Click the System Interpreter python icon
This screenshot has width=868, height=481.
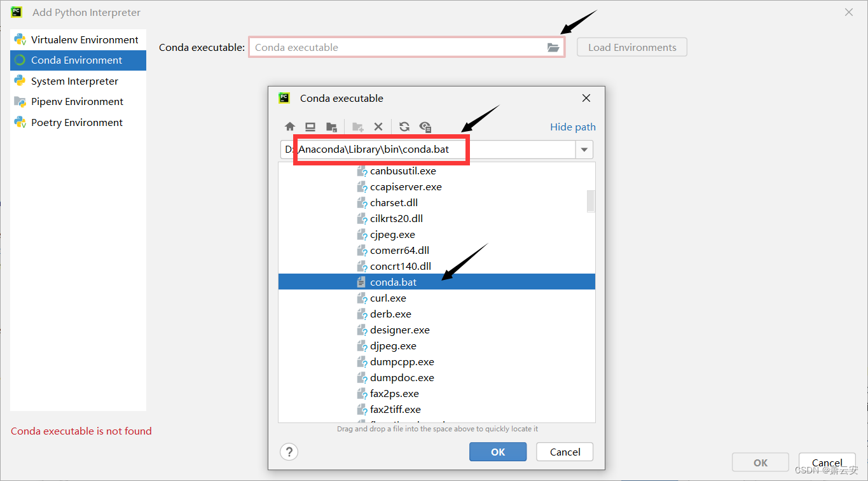click(x=20, y=81)
